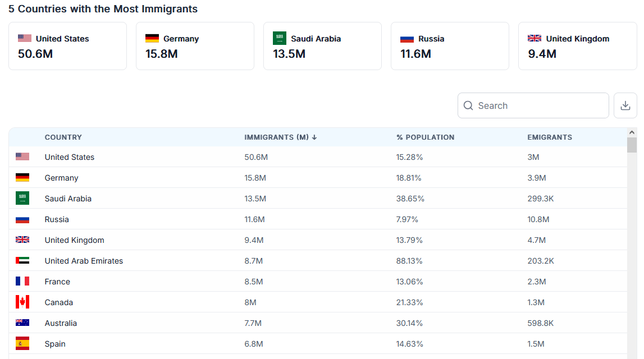The width and height of the screenshot is (644, 359).
Task: Click the COUNTRY column header
Action: (63, 137)
